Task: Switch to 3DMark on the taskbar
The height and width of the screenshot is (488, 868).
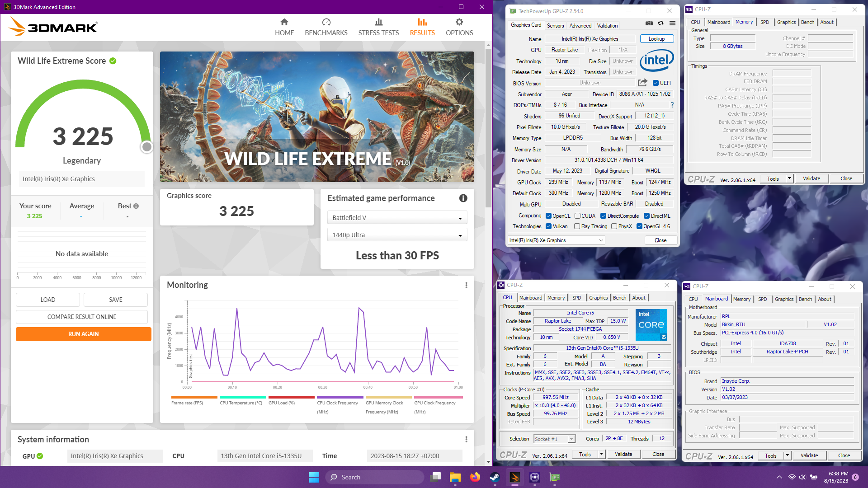Action: (x=515, y=477)
